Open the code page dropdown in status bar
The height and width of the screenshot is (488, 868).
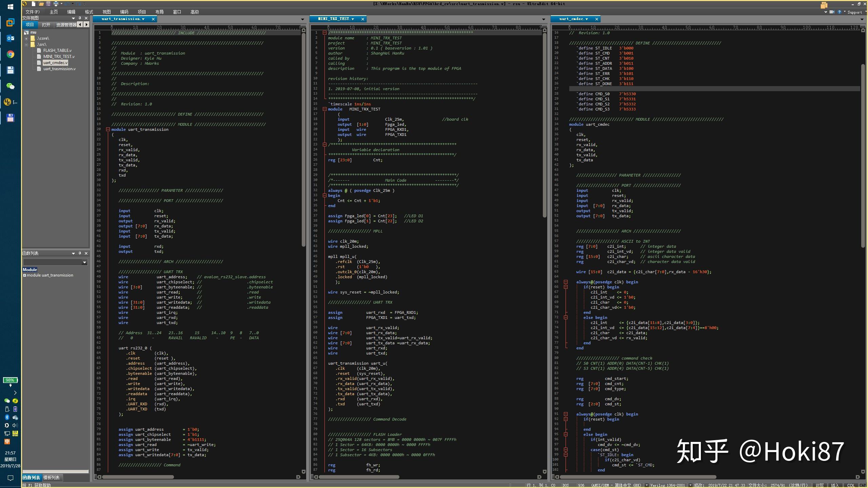[647, 485]
